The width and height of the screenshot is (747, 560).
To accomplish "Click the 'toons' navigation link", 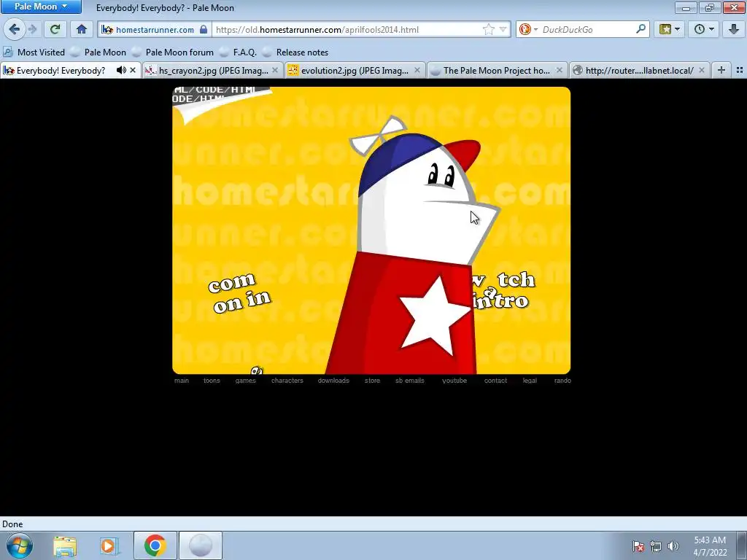I will tap(212, 381).
